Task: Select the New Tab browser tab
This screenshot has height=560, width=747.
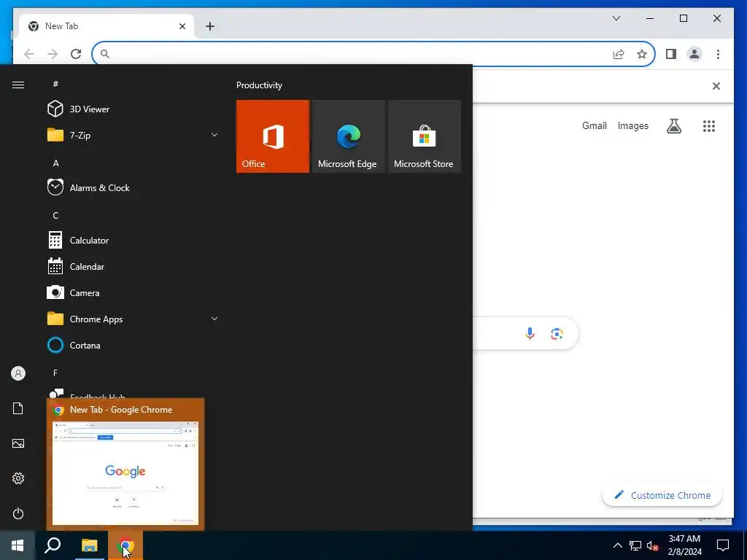Action: 107,26
